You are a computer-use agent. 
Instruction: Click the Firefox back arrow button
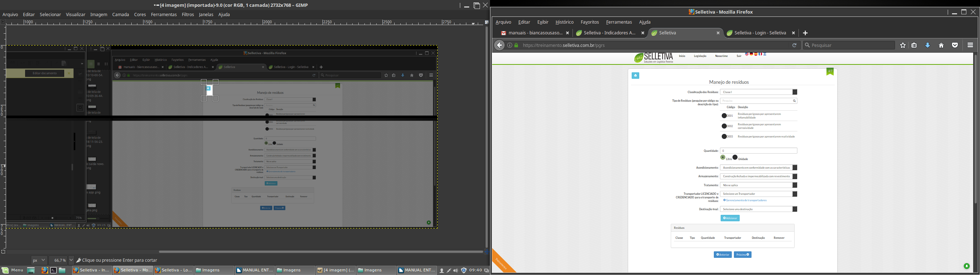pyautogui.click(x=499, y=45)
